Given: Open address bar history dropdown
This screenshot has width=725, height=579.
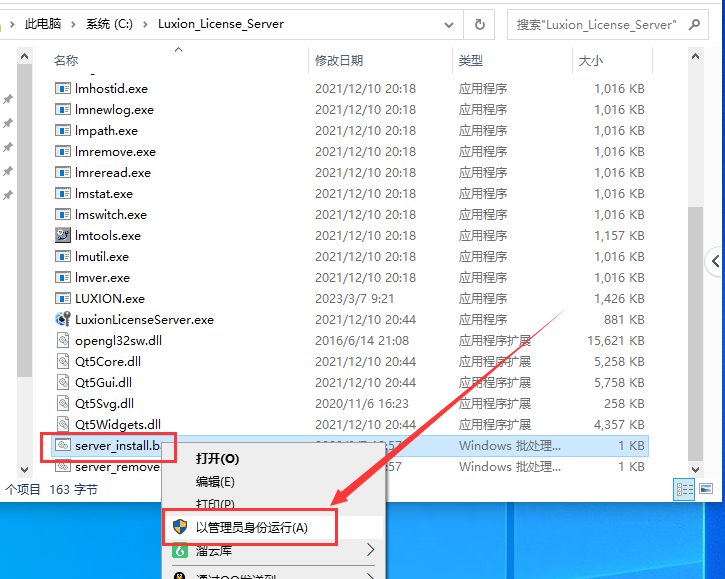Looking at the screenshot, I should pyautogui.click(x=448, y=25).
